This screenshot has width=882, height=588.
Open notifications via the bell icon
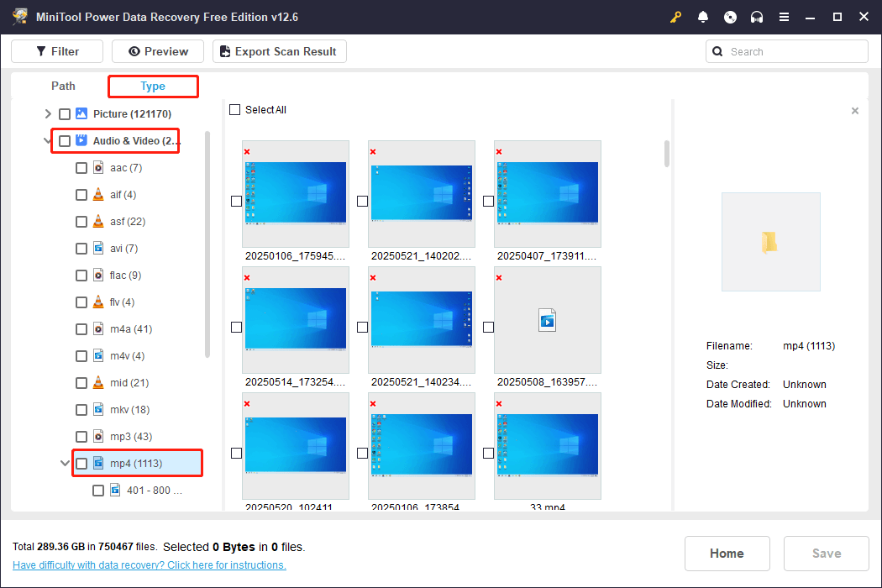703,17
